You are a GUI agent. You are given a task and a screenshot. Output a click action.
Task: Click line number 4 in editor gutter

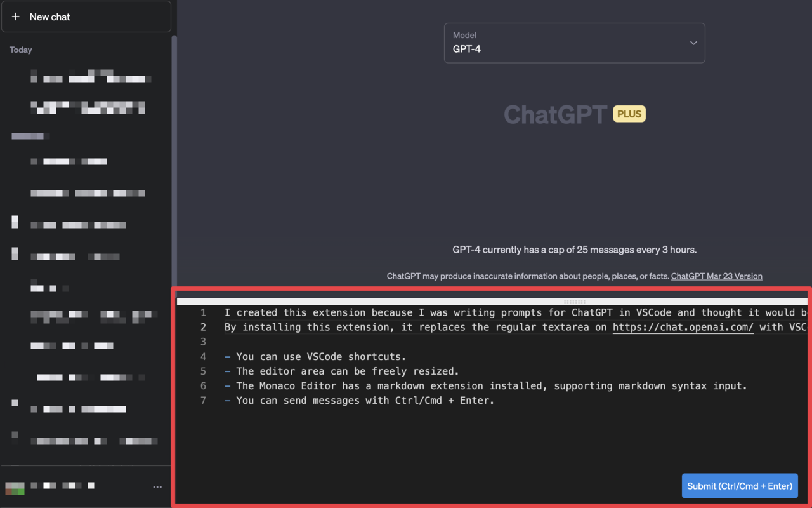pyautogui.click(x=203, y=356)
